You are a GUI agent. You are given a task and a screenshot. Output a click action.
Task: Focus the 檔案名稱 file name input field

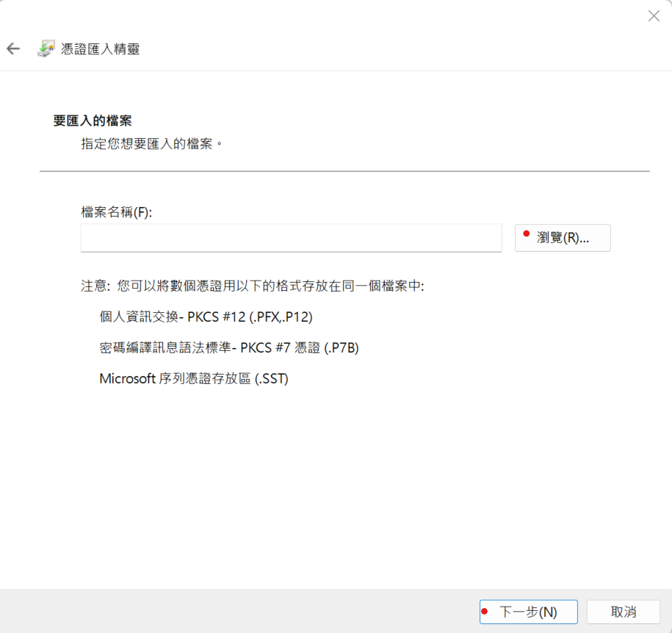tap(291, 238)
